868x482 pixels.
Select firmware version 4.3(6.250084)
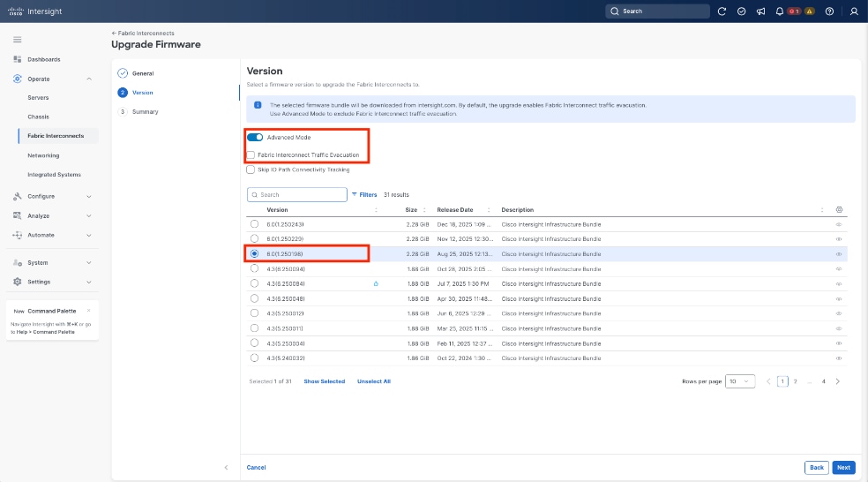[254, 283]
